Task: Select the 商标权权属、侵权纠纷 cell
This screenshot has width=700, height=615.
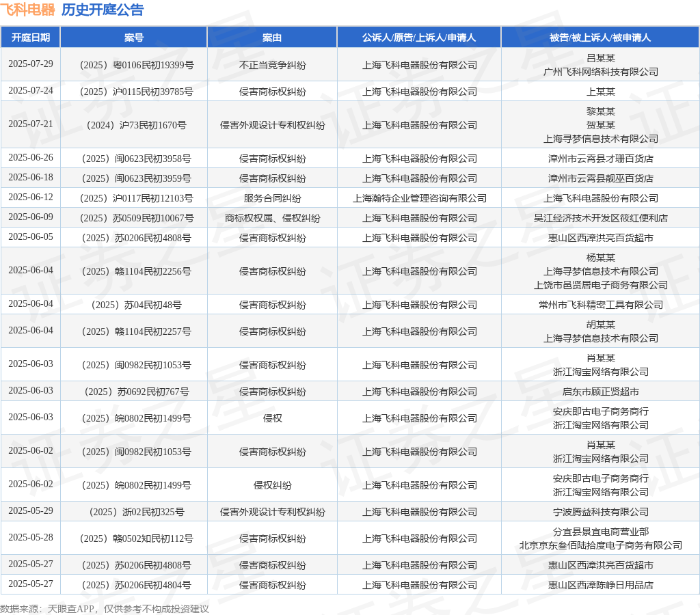Action: coord(272,218)
